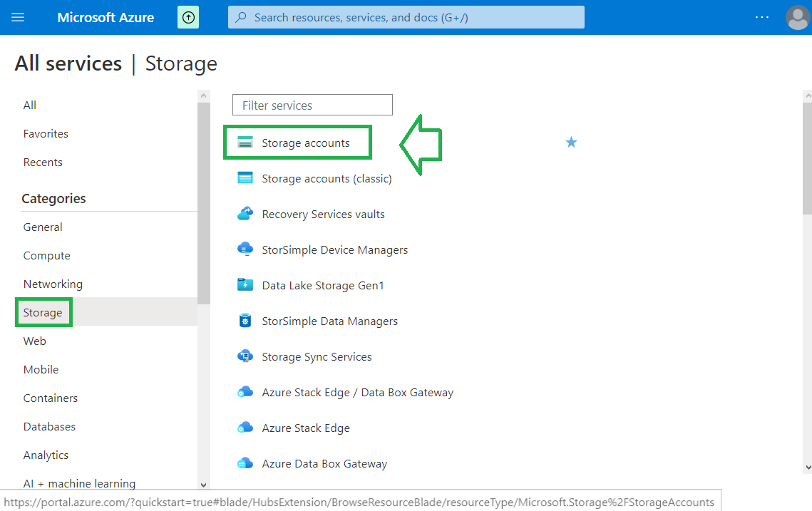This screenshot has width=812, height=511.
Task: Click the Storage accounts icon
Action: [x=245, y=143]
